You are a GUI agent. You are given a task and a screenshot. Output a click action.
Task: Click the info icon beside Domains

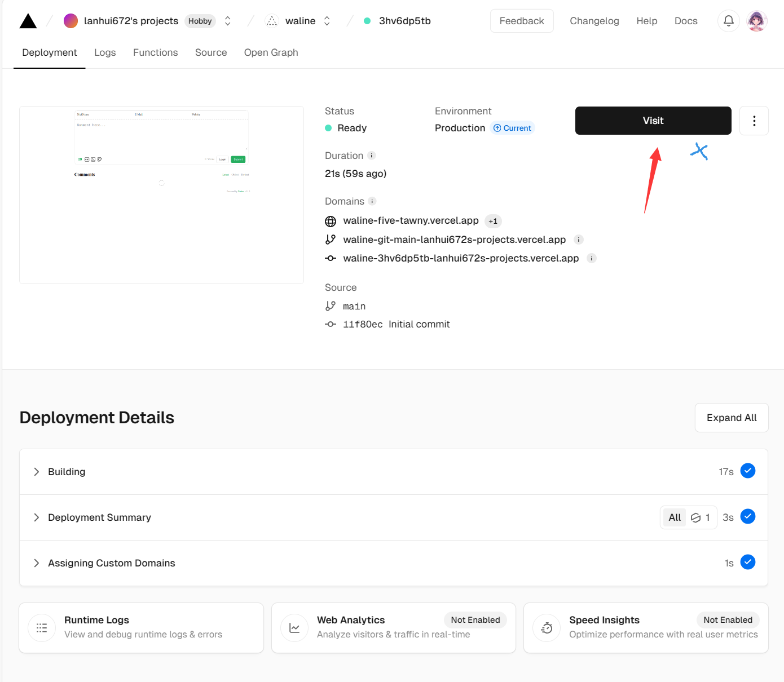[x=372, y=201]
